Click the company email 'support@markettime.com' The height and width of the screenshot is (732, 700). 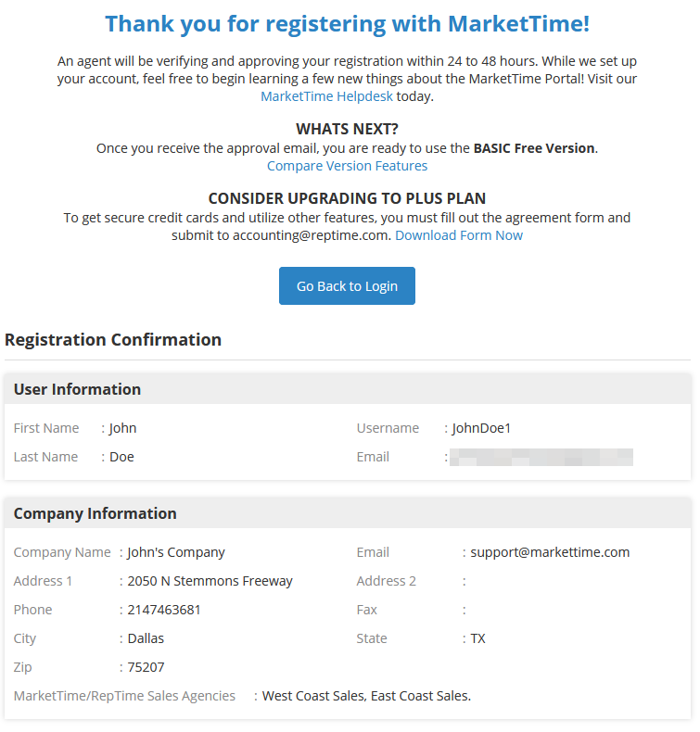(x=550, y=552)
